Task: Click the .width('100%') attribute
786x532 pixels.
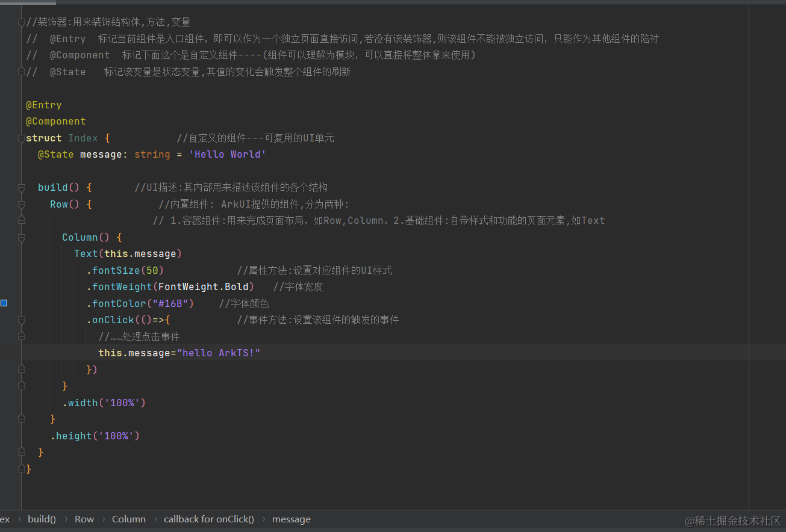Action: (104, 403)
